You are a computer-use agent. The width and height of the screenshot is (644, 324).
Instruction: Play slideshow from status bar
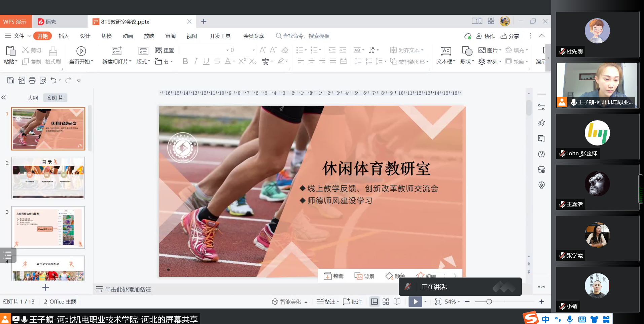click(415, 302)
